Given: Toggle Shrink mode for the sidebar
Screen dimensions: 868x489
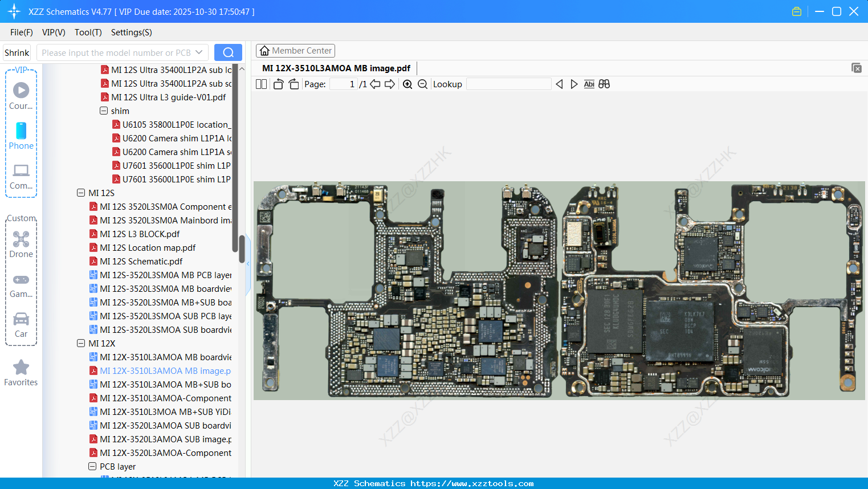Looking at the screenshot, I should [x=17, y=52].
